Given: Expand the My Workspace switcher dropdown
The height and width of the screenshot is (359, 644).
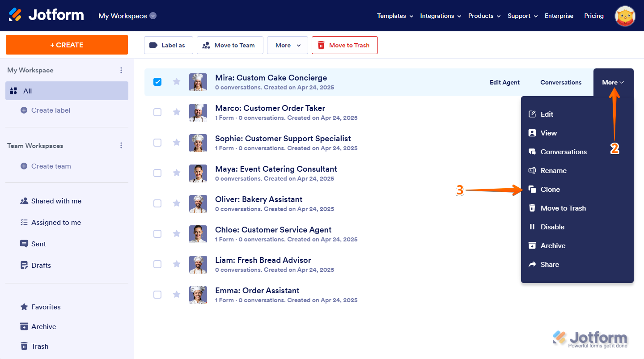Looking at the screenshot, I should point(153,16).
